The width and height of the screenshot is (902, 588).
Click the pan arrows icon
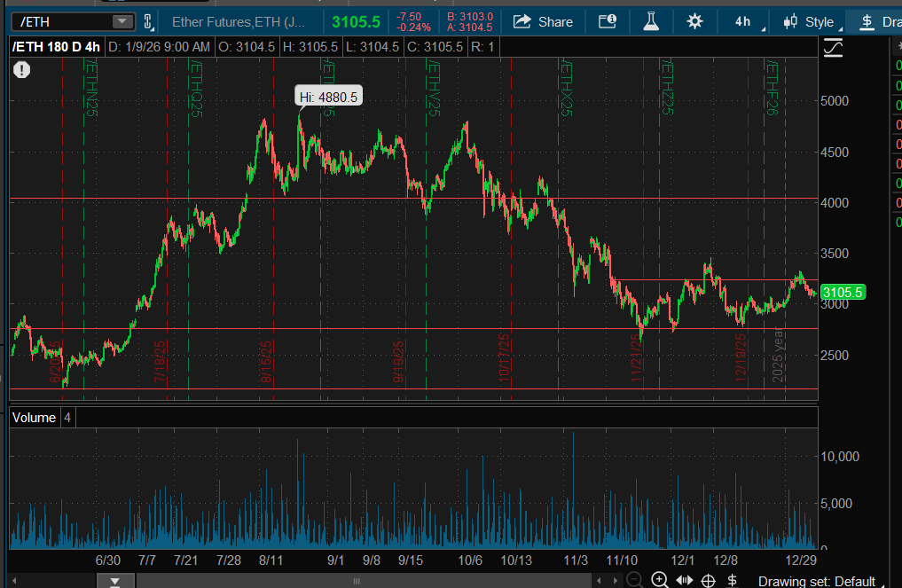684,580
